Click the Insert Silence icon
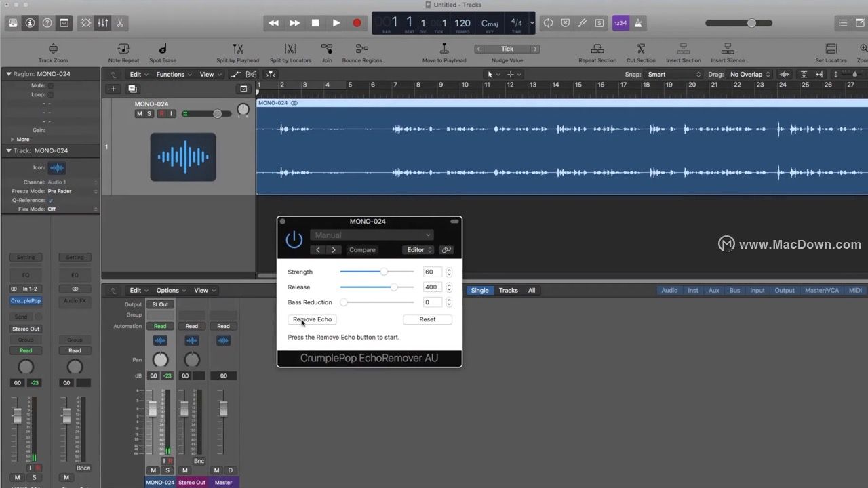This screenshot has height=488, width=868. [728, 49]
